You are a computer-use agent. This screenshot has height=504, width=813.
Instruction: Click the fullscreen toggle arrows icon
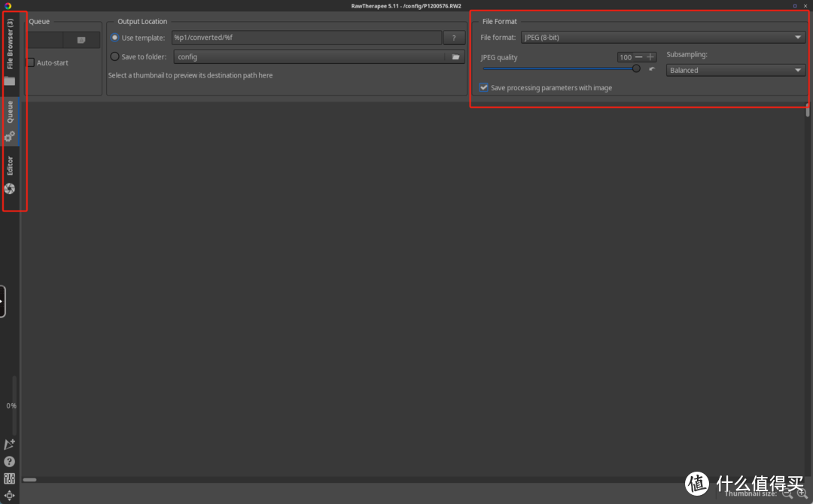point(10,496)
